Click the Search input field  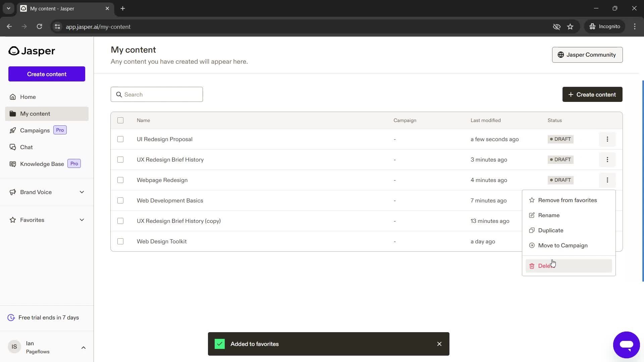click(157, 94)
